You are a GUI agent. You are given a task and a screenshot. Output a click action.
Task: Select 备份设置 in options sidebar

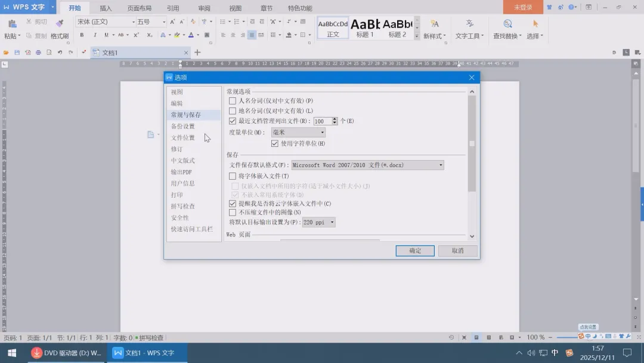(x=183, y=126)
